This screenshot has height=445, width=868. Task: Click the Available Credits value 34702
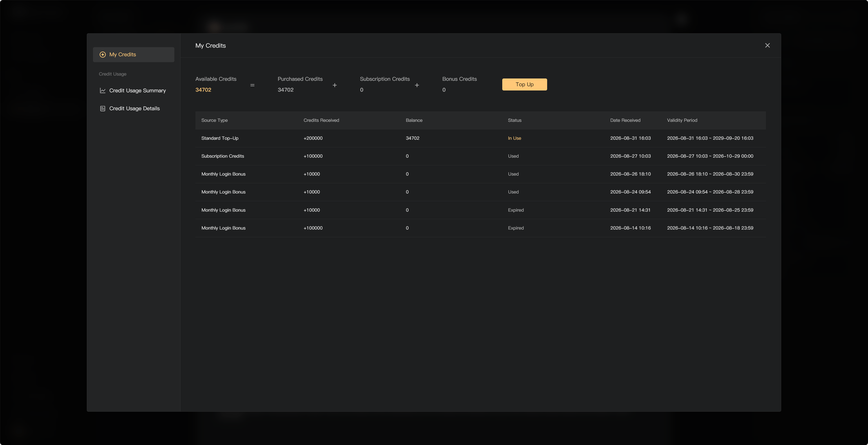(x=203, y=90)
